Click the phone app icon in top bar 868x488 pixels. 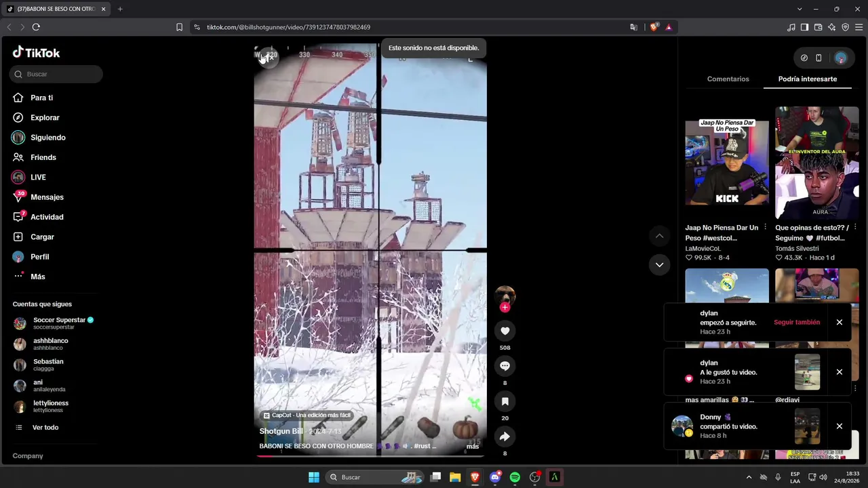pyautogui.click(x=818, y=58)
